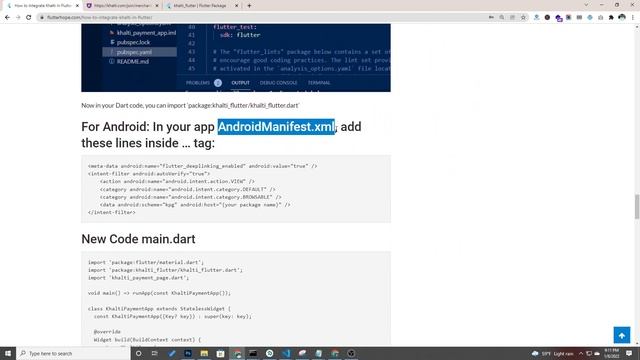Viewport: 640px width, 360px height.
Task: Click 'pubspec.yaml' in the screenshot's file list
Action: pyautogui.click(x=134, y=52)
